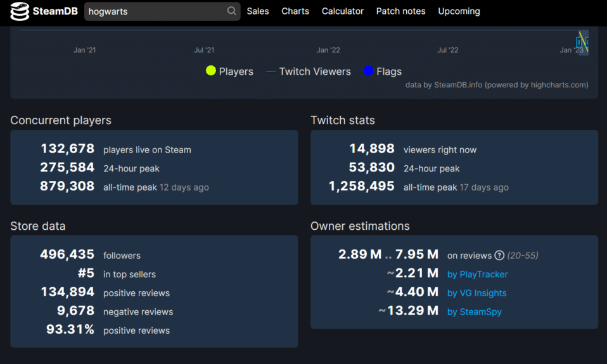Click the 9,678 negative reviews value
The height and width of the screenshot is (364, 607).
[x=76, y=311]
